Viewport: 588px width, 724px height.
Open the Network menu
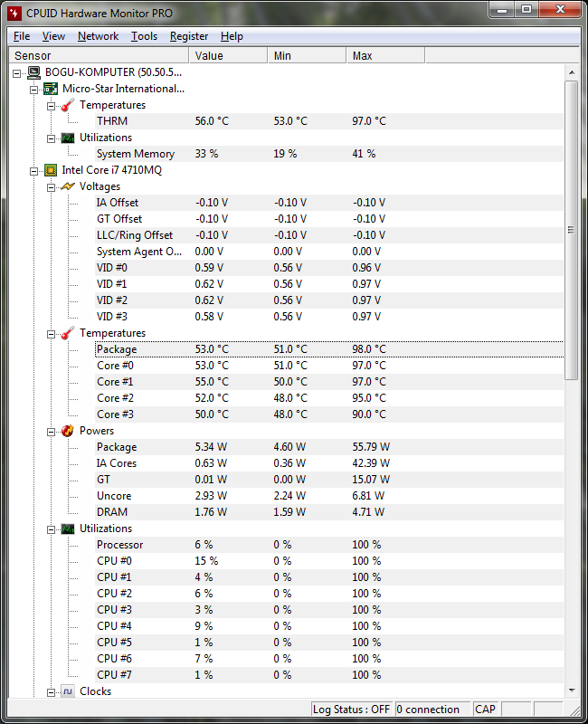coord(98,36)
